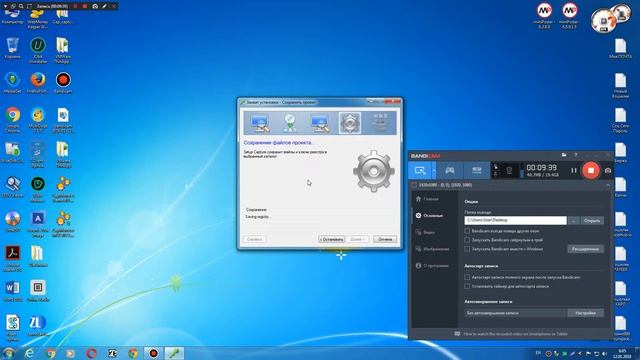640x360 pixels.
Task: Click magnifier icon in top recording toolbar
Action: pos(21,6)
